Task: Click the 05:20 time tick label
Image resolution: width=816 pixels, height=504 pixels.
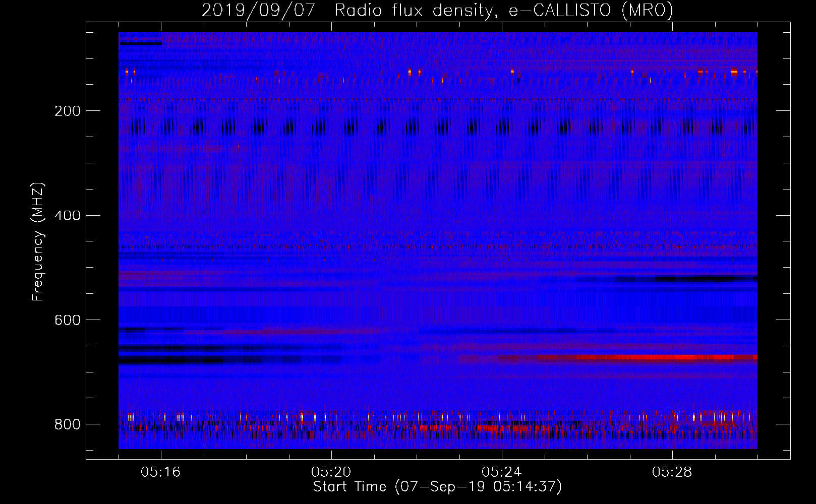Action: [331, 472]
